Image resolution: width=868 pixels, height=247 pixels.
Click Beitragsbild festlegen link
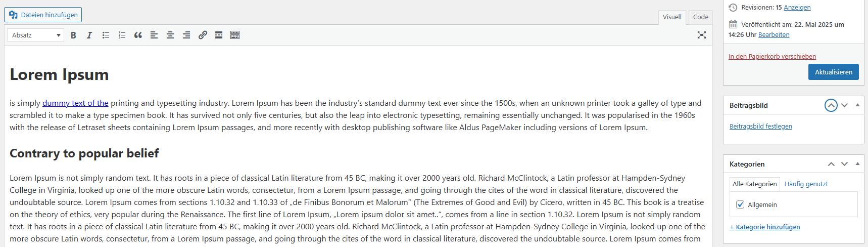tap(761, 127)
